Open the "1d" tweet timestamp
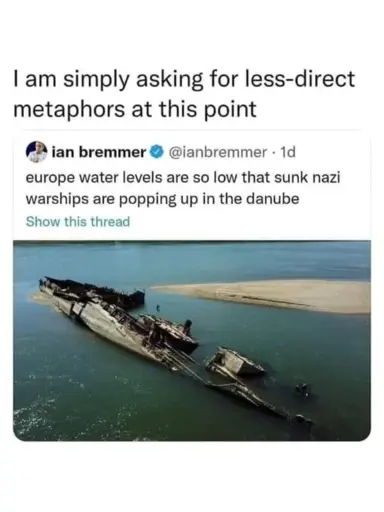The image size is (384, 512). (287, 152)
